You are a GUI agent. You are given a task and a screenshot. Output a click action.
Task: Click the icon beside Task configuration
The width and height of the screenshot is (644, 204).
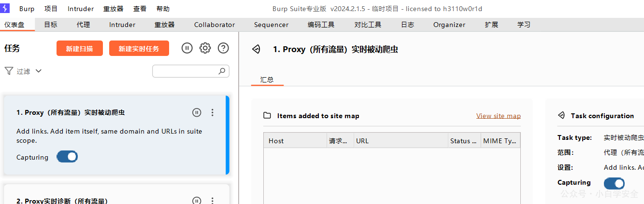[561, 116]
